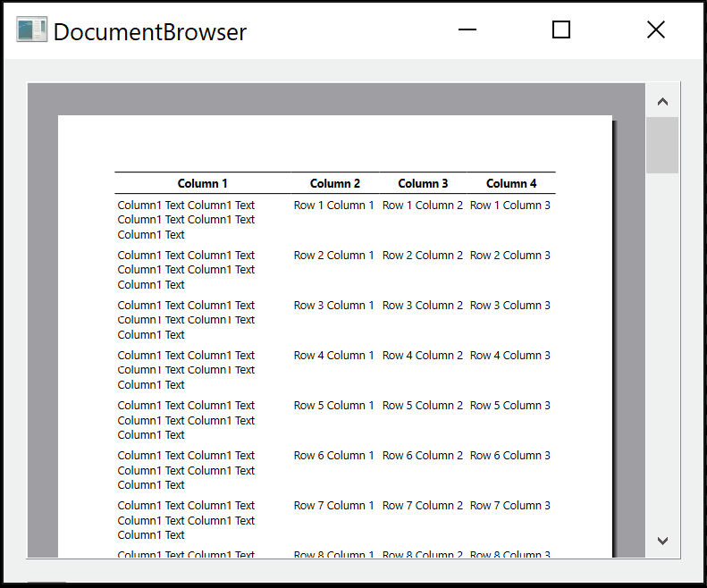Image resolution: width=707 pixels, height=588 pixels.
Task: Click the 'Row 6 Column 3' cell
Action: click(510, 456)
